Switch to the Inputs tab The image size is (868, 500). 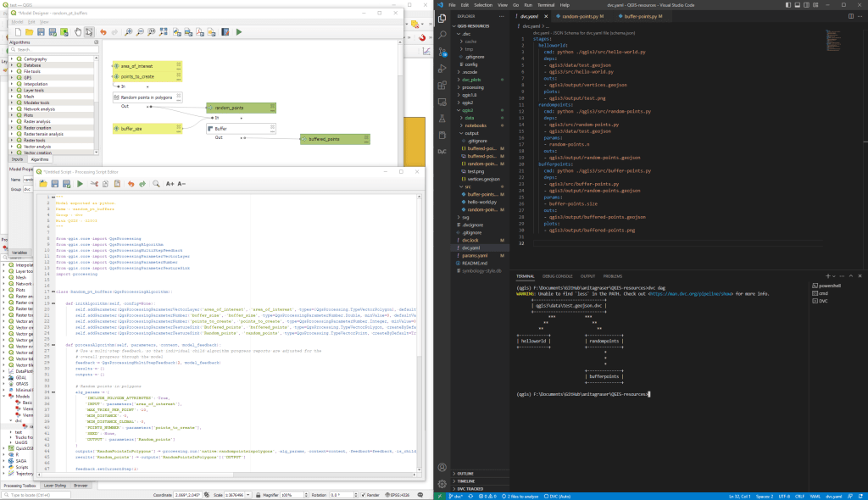(17, 158)
